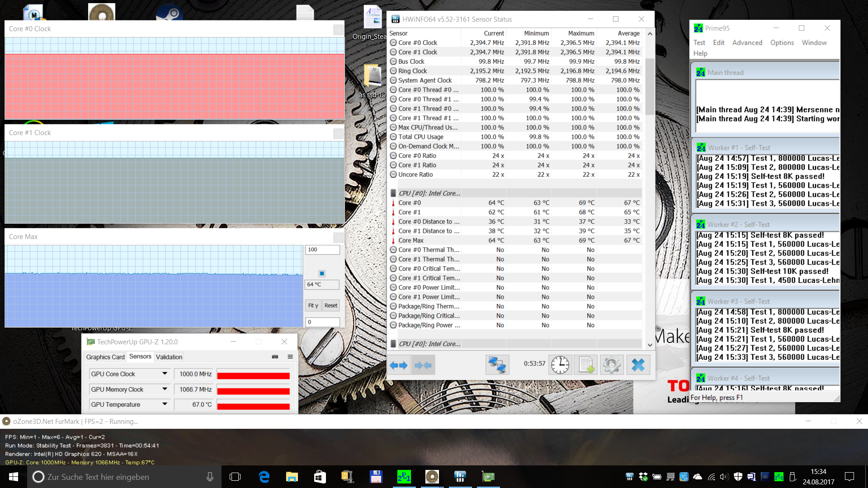
Task: Take GPU-Z screenshot with camera icon
Action: point(275,357)
